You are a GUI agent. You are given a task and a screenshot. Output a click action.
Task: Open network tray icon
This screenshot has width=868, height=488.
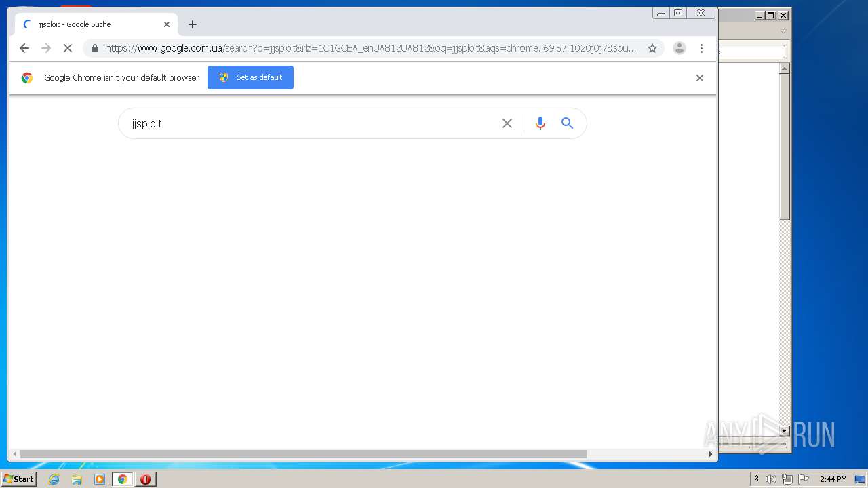[787, 479]
